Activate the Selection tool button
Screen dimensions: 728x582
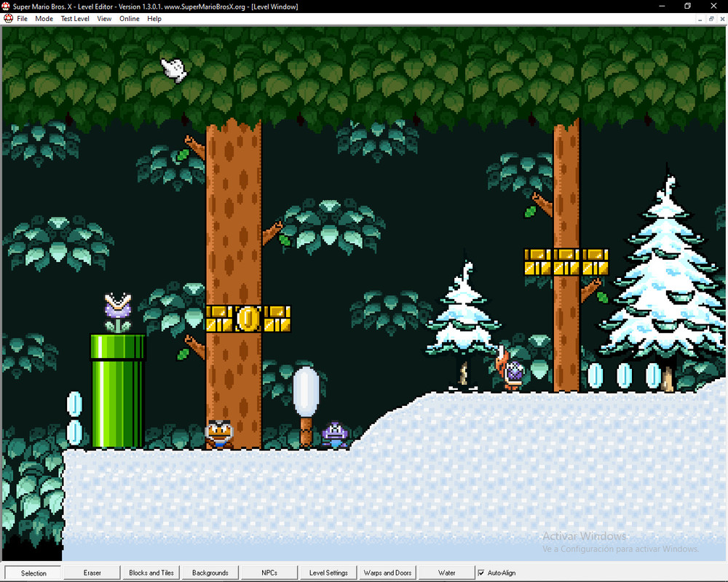33,573
